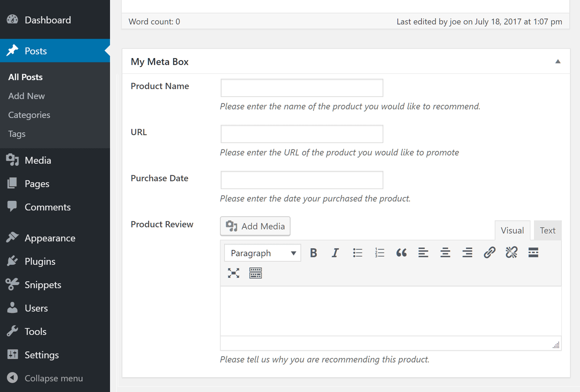
Task: Enable distraction-free fullscreen mode
Action: click(x=234, y=273)
